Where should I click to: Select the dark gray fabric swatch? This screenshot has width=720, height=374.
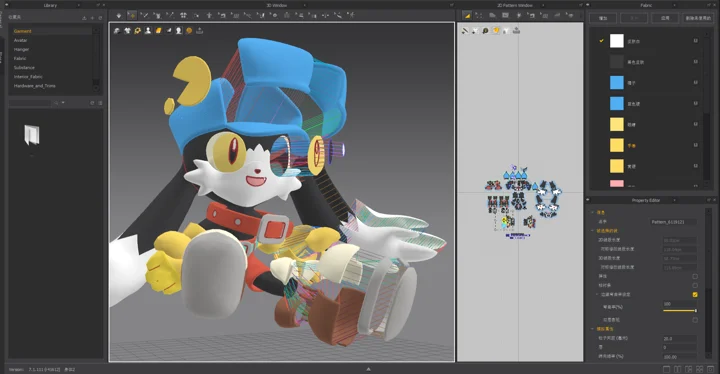pos(617,62)
